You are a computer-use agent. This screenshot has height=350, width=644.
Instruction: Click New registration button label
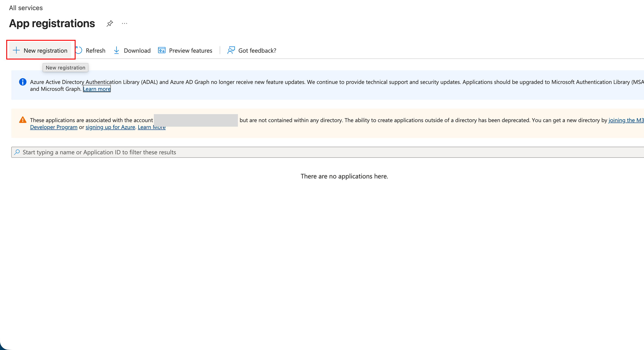(x=45, y=51)
